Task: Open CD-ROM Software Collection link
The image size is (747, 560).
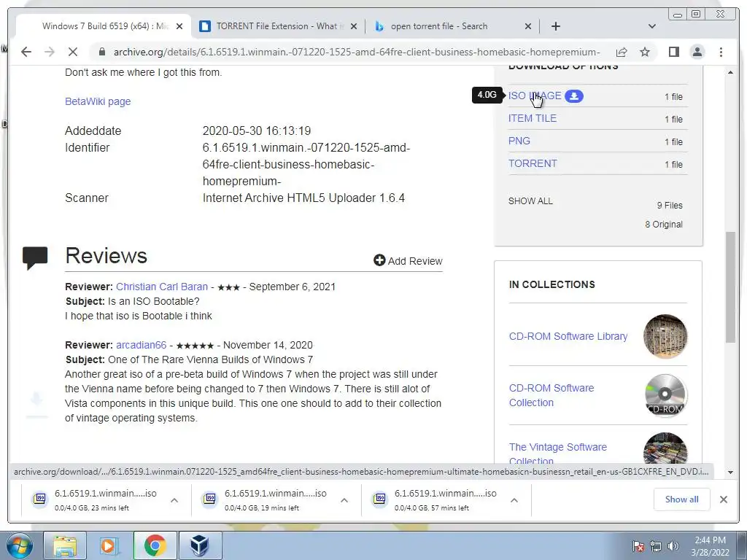Action: pyautogui.click(x=551, y=395)
